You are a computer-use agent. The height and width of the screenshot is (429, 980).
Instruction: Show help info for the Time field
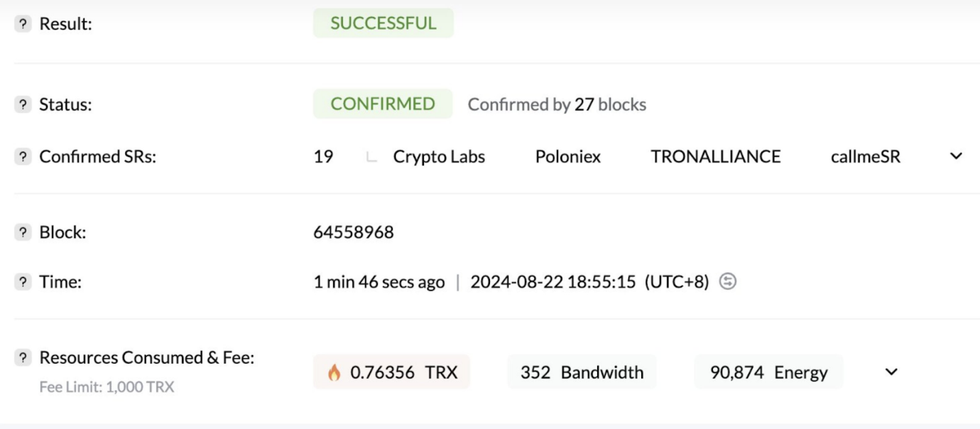click(x=23, y=282)
